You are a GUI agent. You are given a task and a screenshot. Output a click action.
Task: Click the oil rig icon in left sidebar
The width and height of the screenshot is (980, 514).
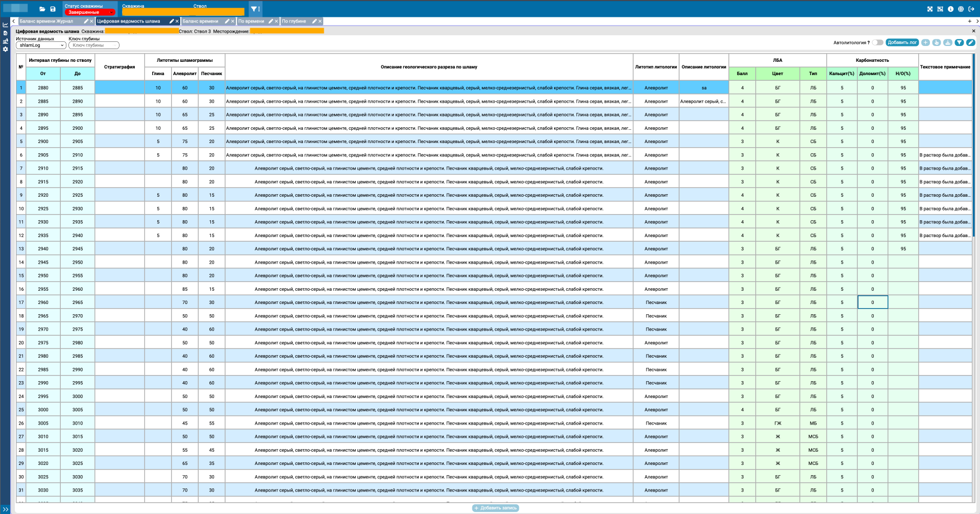point(5,41)
